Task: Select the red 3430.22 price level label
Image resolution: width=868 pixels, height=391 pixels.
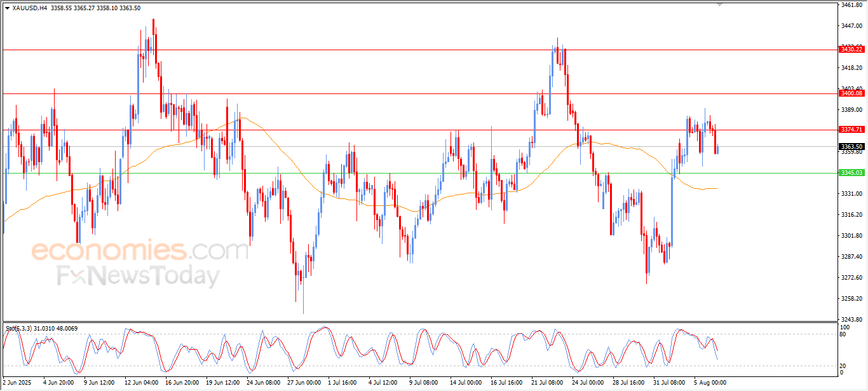Action: click(851, 49)
